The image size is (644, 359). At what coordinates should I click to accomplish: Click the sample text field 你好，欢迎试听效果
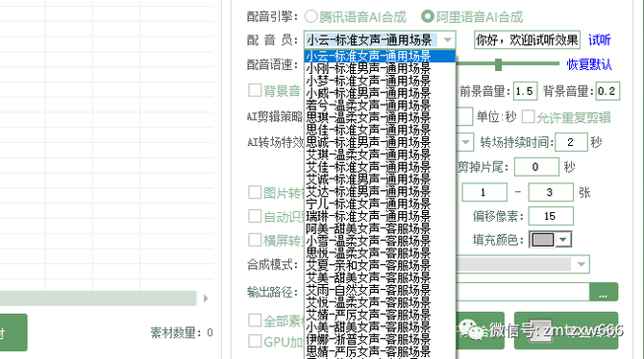pyautogui.click(x=527, y=39)
